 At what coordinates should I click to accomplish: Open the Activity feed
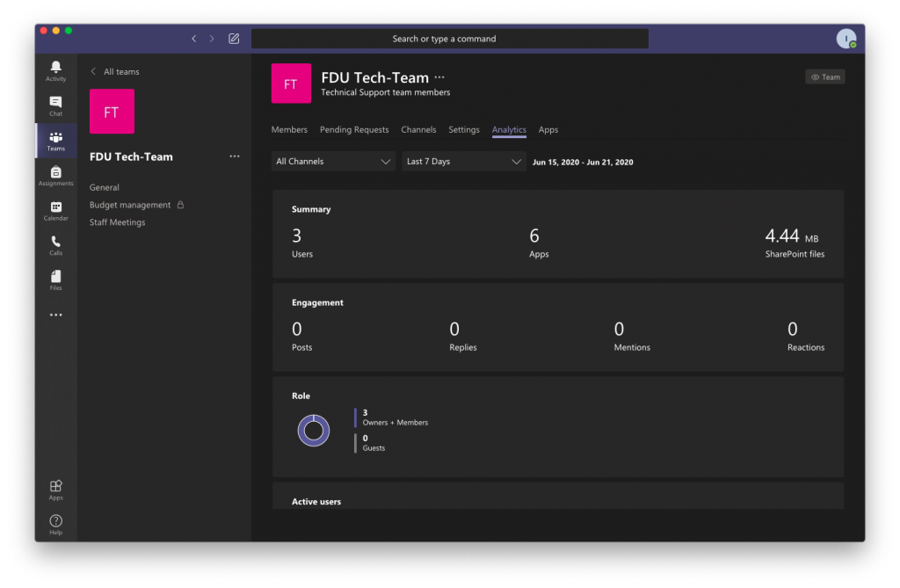[55, 71]
